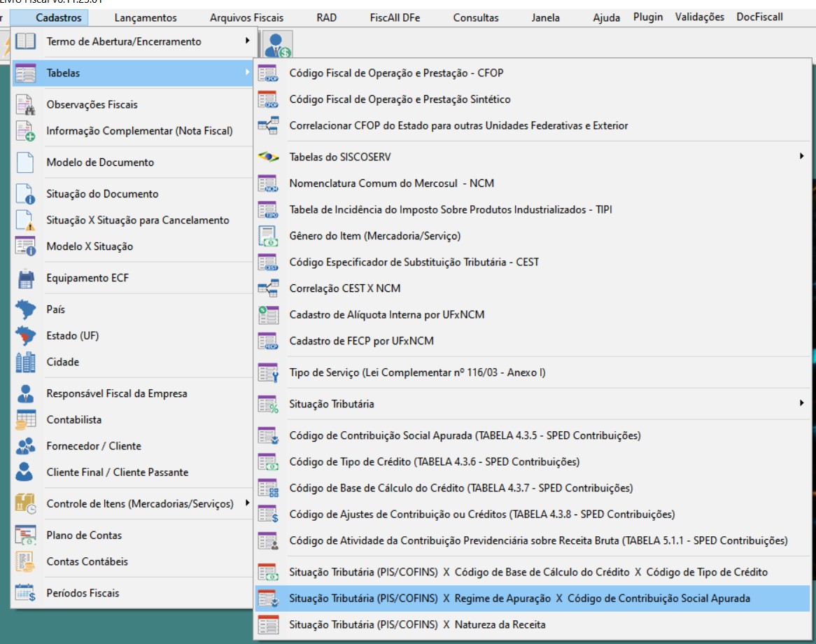Click the Termo de Abertura/Encerramento book icon
The height and width of the screenshot is (644, 816).
coord(25,41)
